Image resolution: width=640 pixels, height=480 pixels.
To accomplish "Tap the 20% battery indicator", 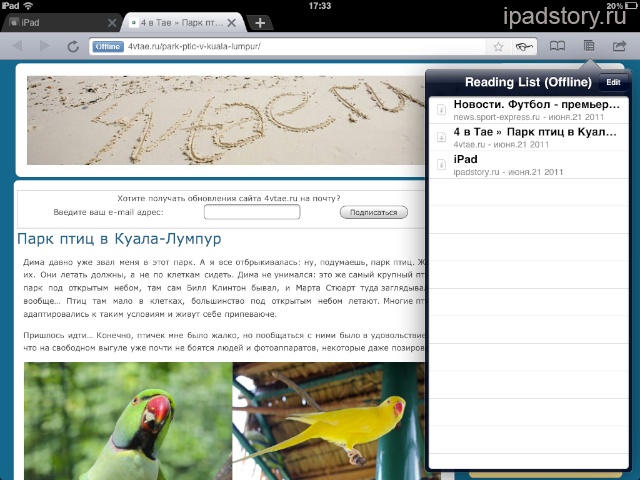I will tap(623, 6).
